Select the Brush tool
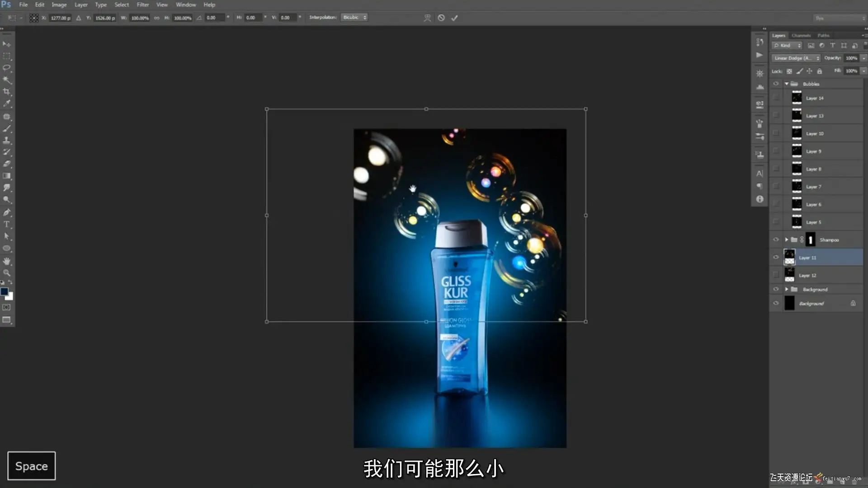 [6, 129]
